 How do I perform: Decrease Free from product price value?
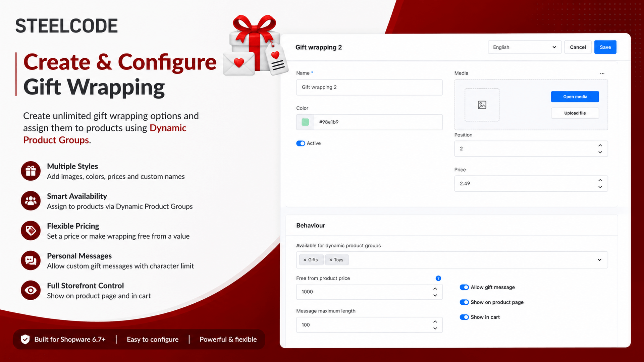[x=435, y=295]
